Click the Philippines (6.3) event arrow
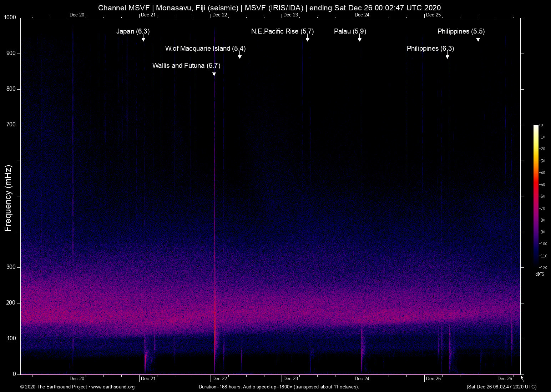This screenshot has width=551, height=392. point(447,56)
